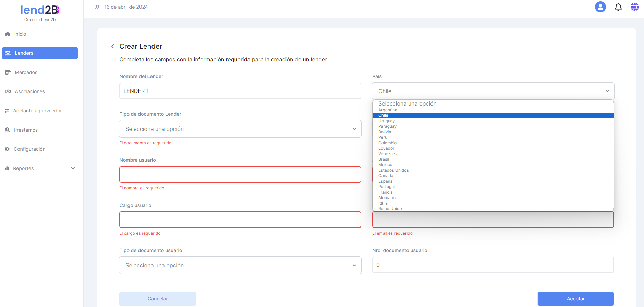Click the Mercados store icon
The image size is (644, 307).
coord(8,72)
